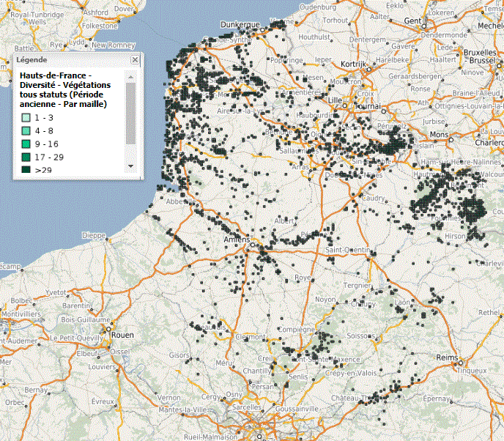Click the Amiens city label on map
504x441 pixels.
click(237, 240)
